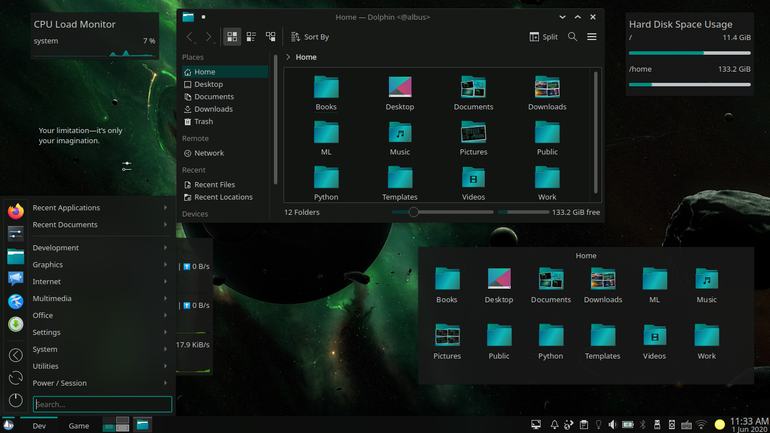Switch Dolphin to Details tree view mode
Image resolution: width=770 pixels, height=433 pixels.
(271, 37)
